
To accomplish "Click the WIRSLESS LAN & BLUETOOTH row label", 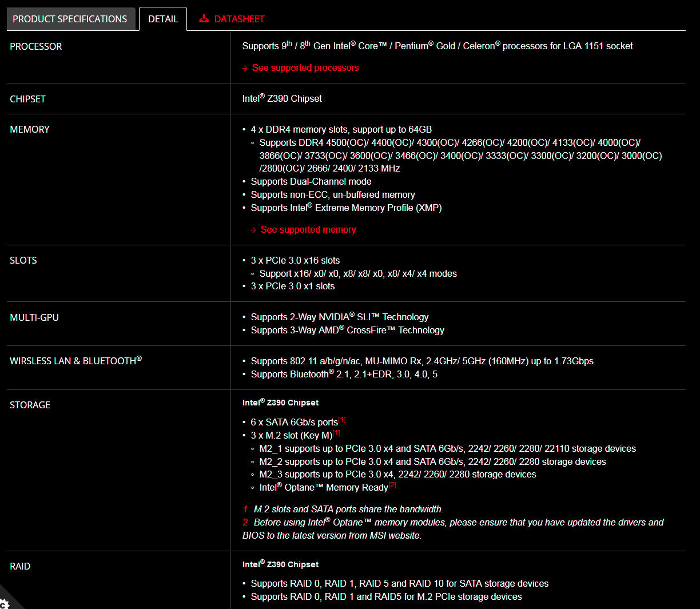I will pos(75,360).
